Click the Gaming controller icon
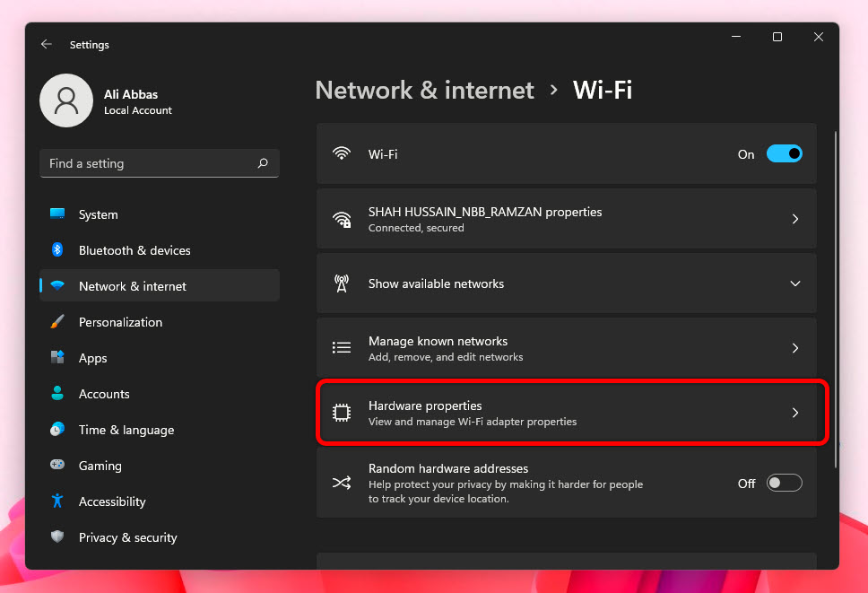This screenshot has height=593, width=868. [x=57, y=465]
